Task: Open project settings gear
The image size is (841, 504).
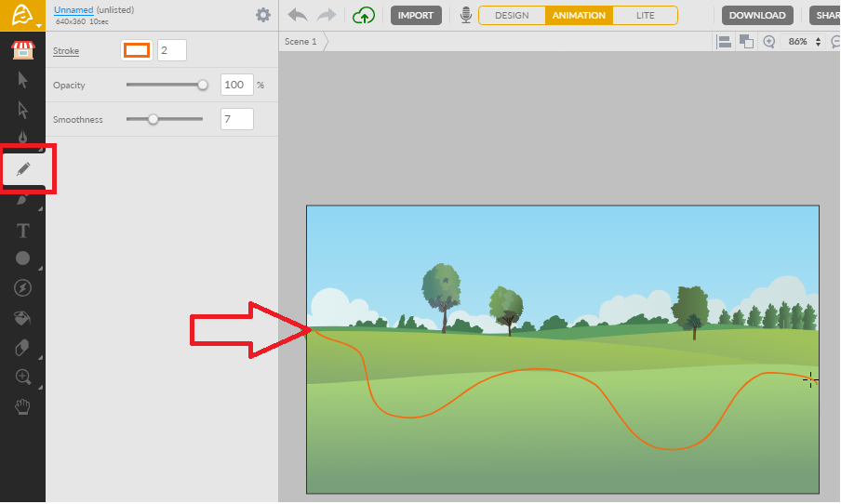Action: [263, 15]
